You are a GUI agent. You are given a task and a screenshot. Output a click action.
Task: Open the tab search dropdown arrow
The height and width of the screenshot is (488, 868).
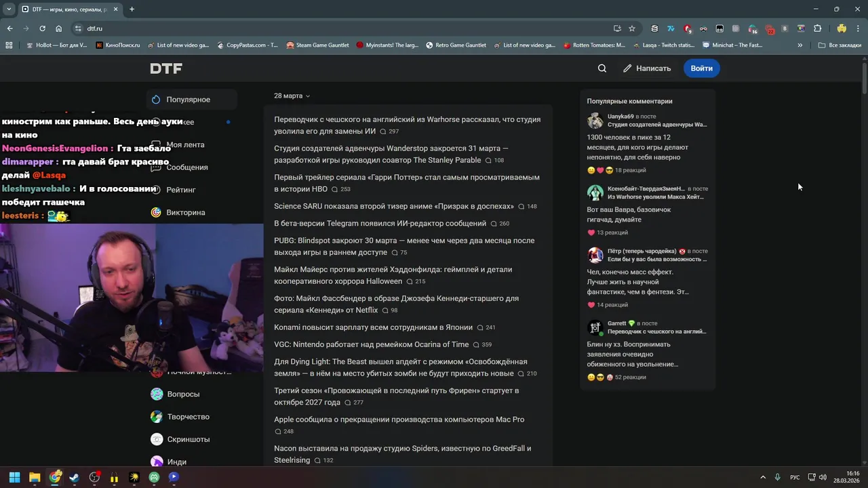pyautogui.click(x=9, y=9)
